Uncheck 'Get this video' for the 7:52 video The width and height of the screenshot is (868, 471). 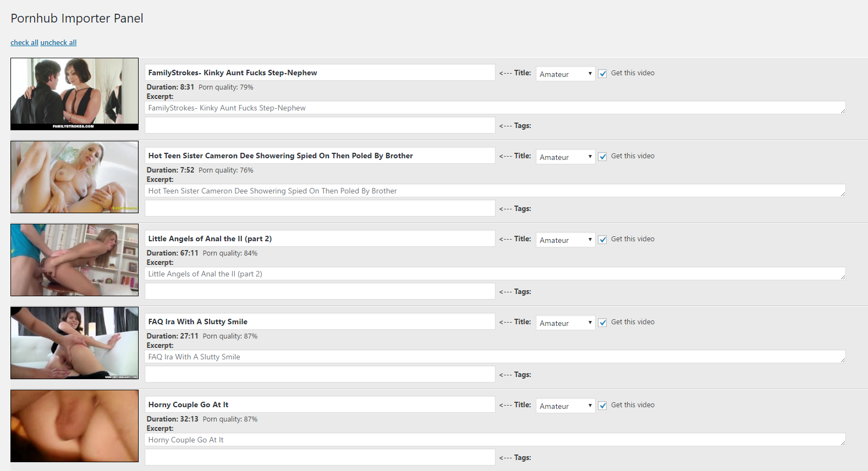pyautogui.click(x=602, y=157)
